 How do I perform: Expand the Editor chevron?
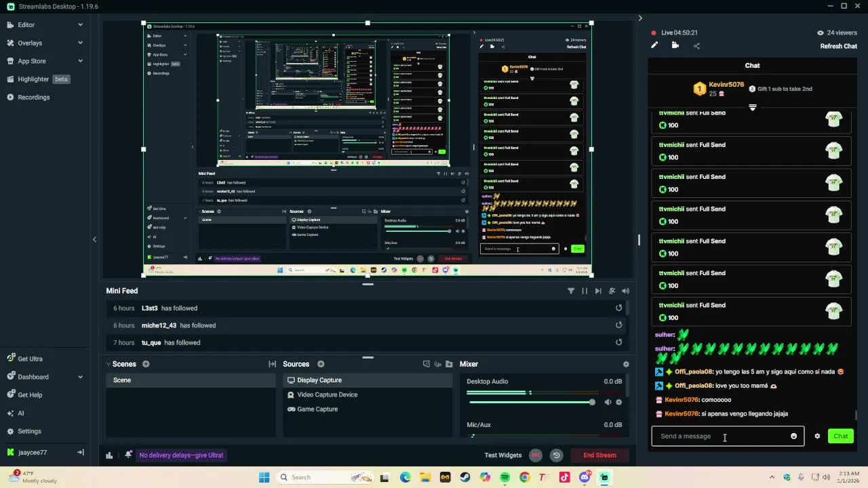(80, 24)
